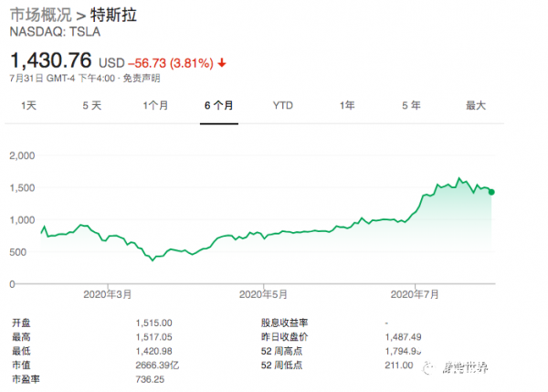
Task: Select the 最大 time range tab
Action: 476,105
